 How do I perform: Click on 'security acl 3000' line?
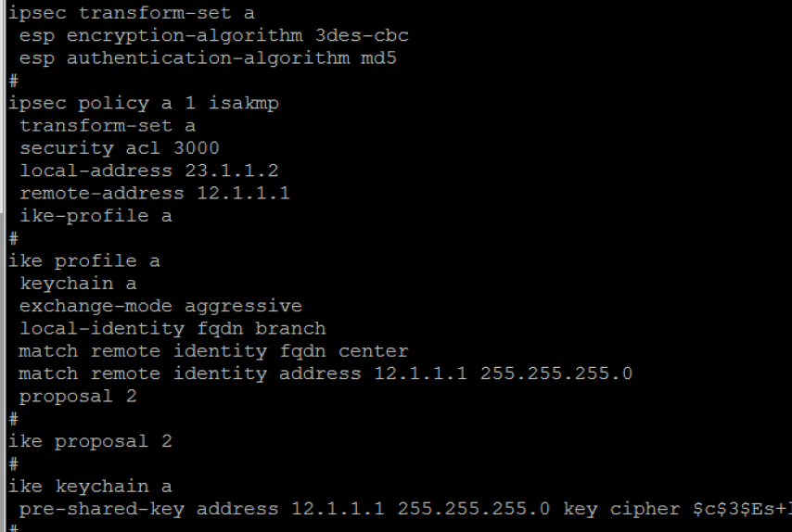119,147
